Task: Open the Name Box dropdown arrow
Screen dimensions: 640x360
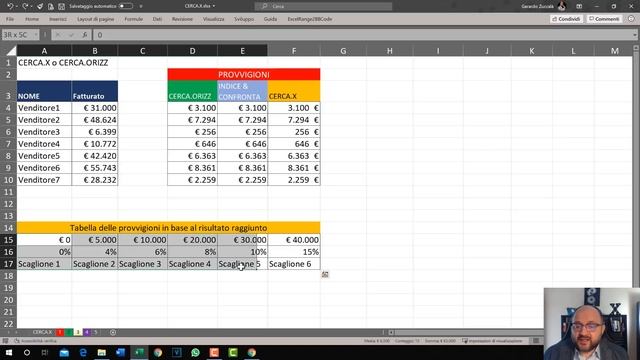Action: [36, 35]
